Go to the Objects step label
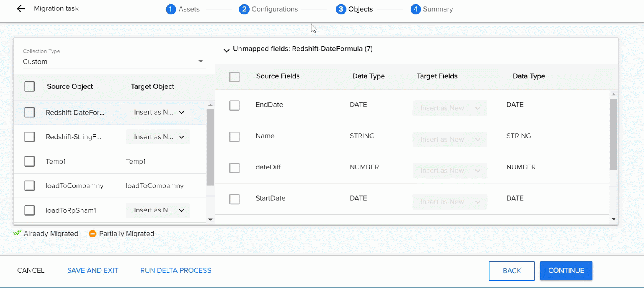This screenshot has height=288, width=644. (360, 9)
